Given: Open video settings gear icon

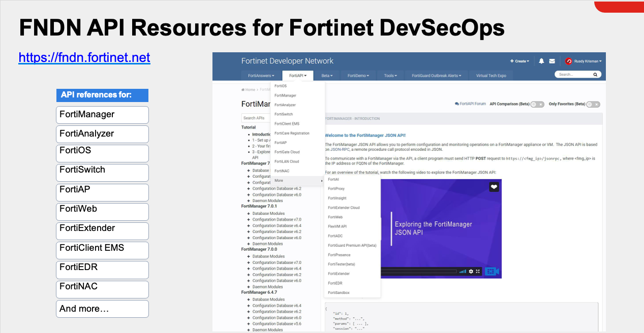Looking at the screenshot, I should click(x=471, y=272).
